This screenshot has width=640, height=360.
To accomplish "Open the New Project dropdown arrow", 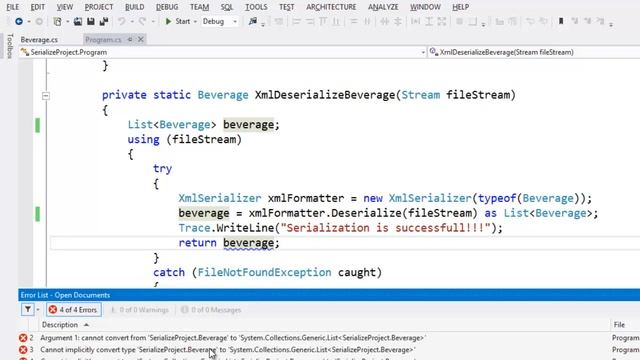I will (67, 22).
